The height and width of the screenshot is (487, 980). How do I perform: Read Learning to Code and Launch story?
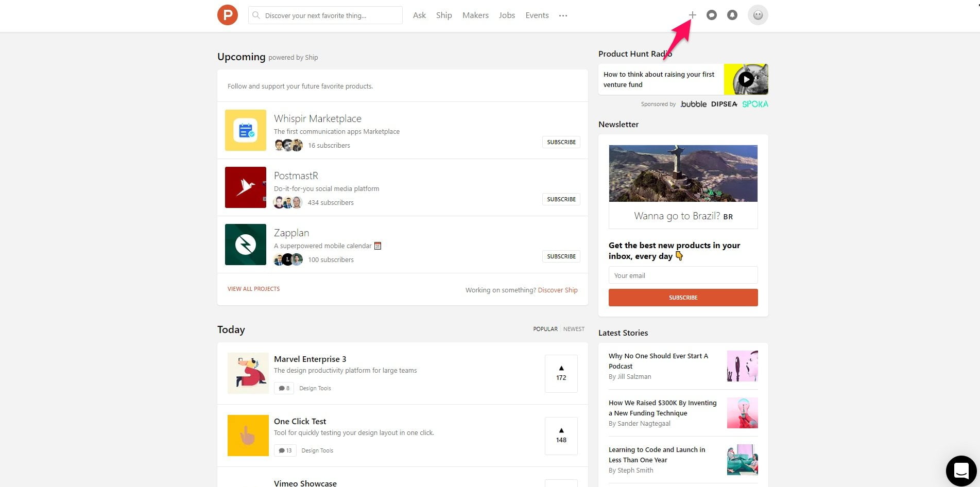coord(657,455)
